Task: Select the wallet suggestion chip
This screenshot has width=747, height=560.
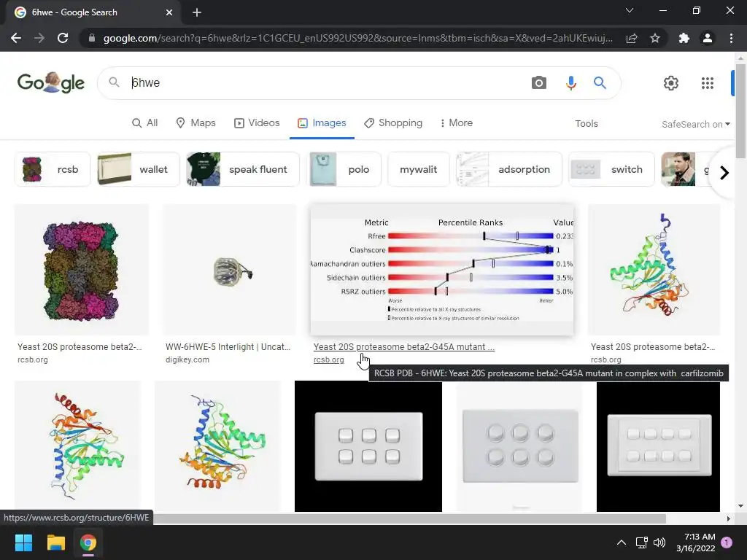Action: [x=138, y=169]
